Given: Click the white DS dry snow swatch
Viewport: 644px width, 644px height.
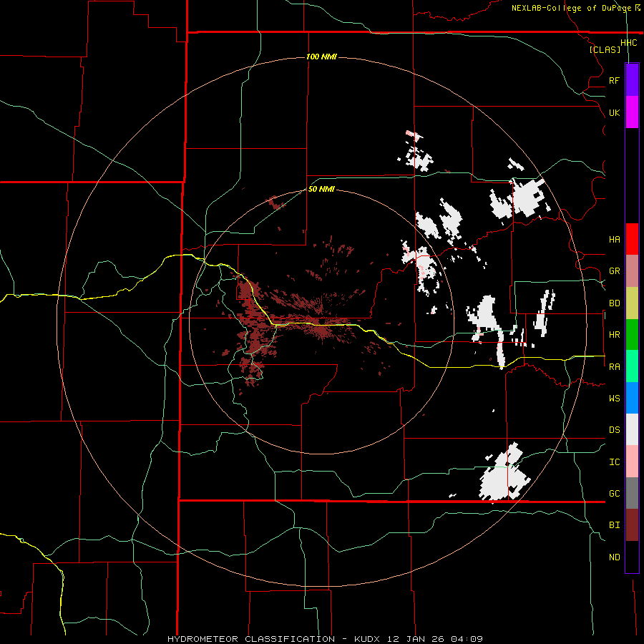Looking at the screenshot, I should click(x=632, y=429).
